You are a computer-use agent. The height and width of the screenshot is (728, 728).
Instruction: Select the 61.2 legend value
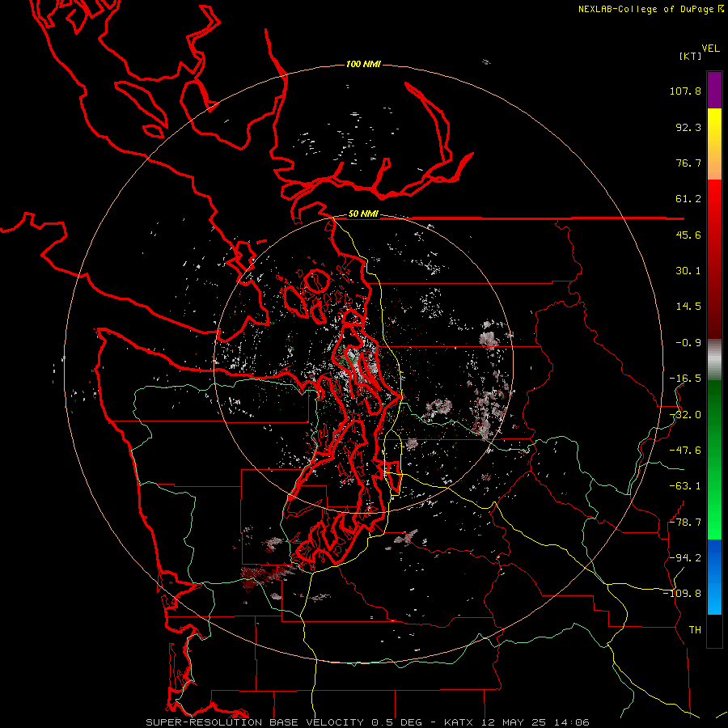click(x=688, y=199)
